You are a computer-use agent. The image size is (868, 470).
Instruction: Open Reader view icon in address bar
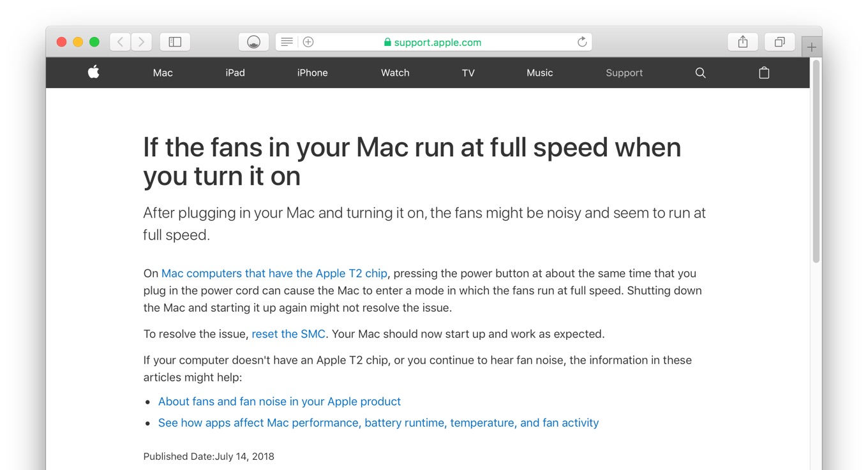tap(287, 42)
